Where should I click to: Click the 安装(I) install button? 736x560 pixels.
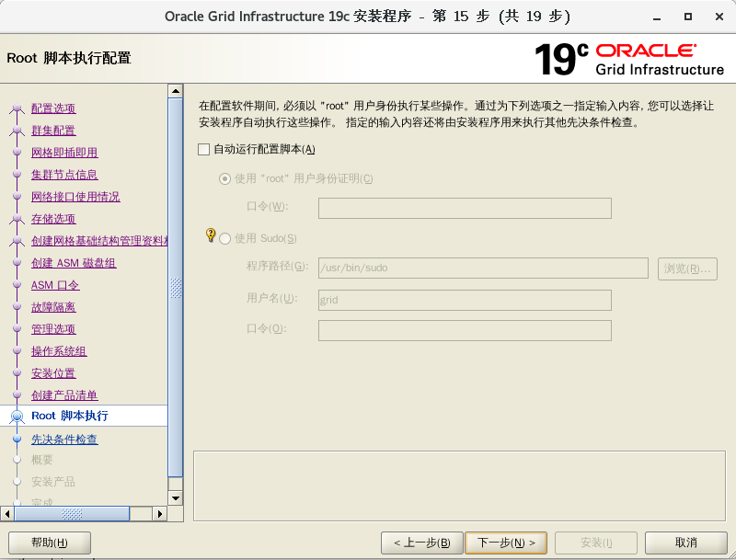(x=596, y=543)
